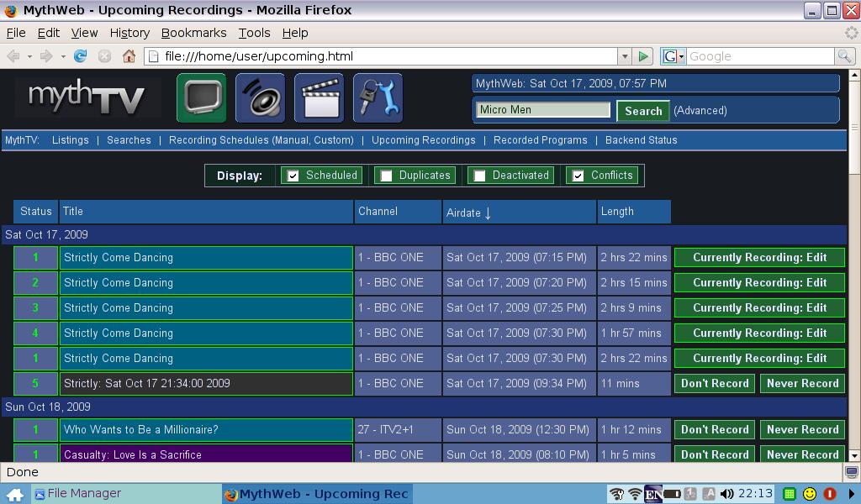Click the Micro Men search input field

click(543, 110)
